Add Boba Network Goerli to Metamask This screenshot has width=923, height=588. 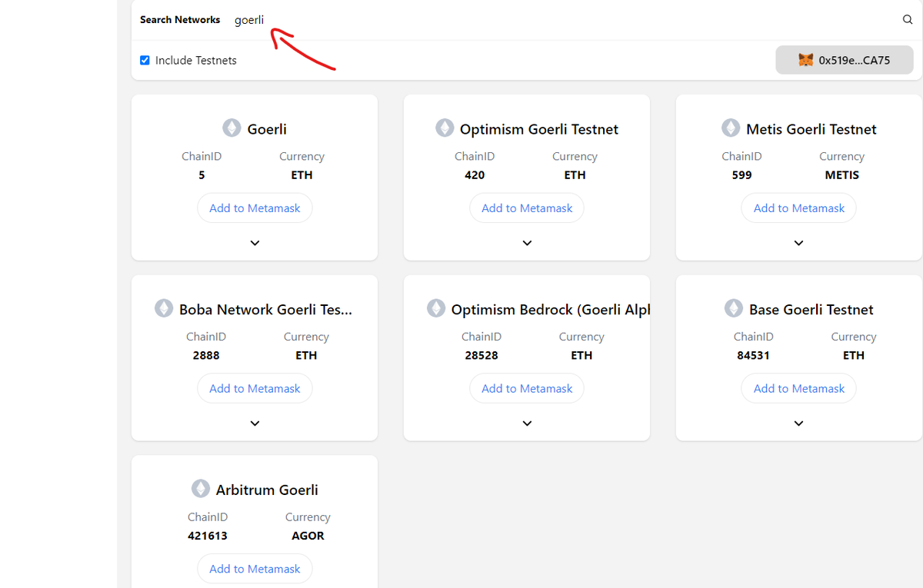coord(255,389)
